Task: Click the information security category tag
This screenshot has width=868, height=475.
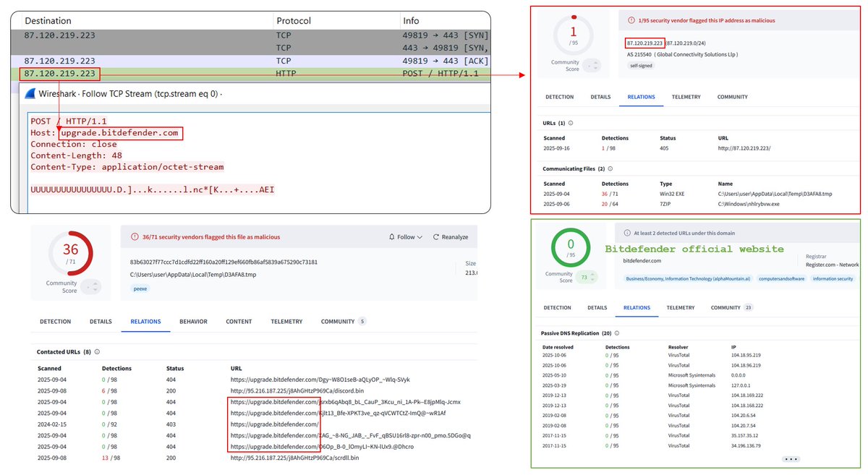Action: pos(833,278)
